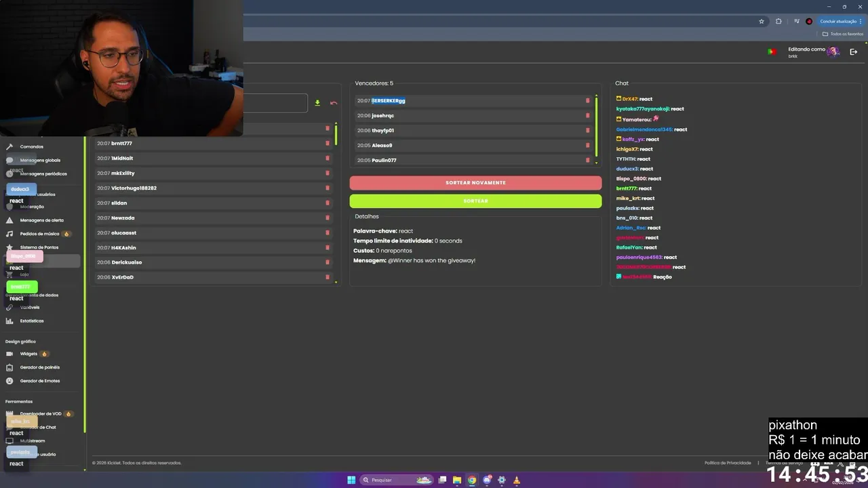This screenshot has width=868, height=488.
Task: Remove winner Aleaso9
Action: pos(588,146)
